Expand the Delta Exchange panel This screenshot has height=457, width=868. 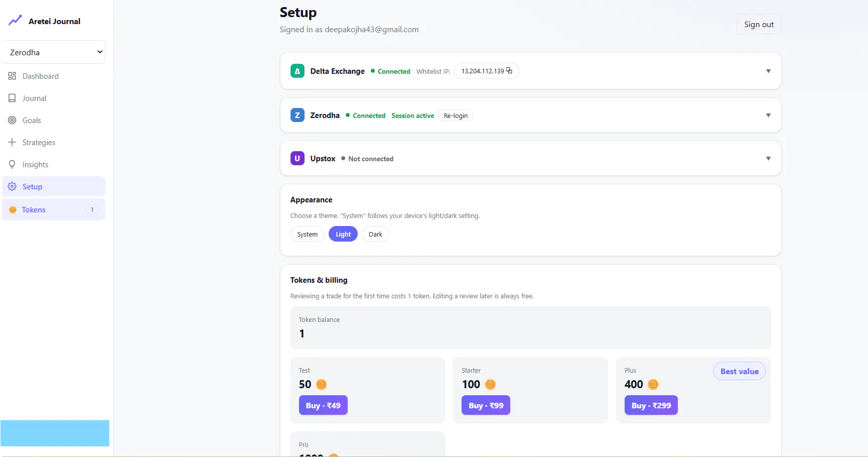(768, 71)
